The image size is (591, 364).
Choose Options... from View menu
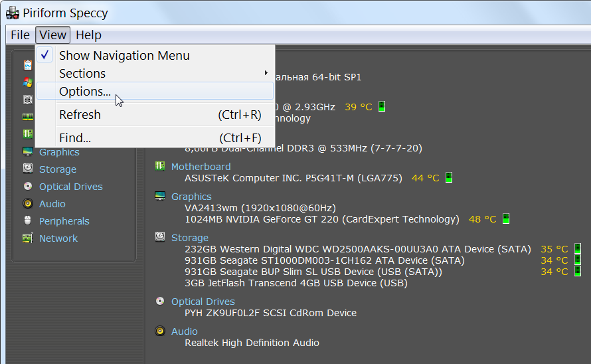[x=155, y=91]
